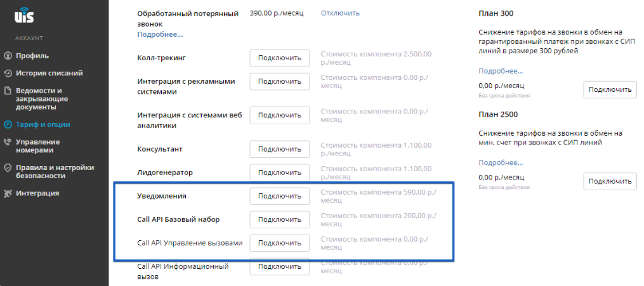The image size is (644, 286).
Task: Click the Управление номерами phone icon
Action: pyautogui.click(x=8, y=142)
